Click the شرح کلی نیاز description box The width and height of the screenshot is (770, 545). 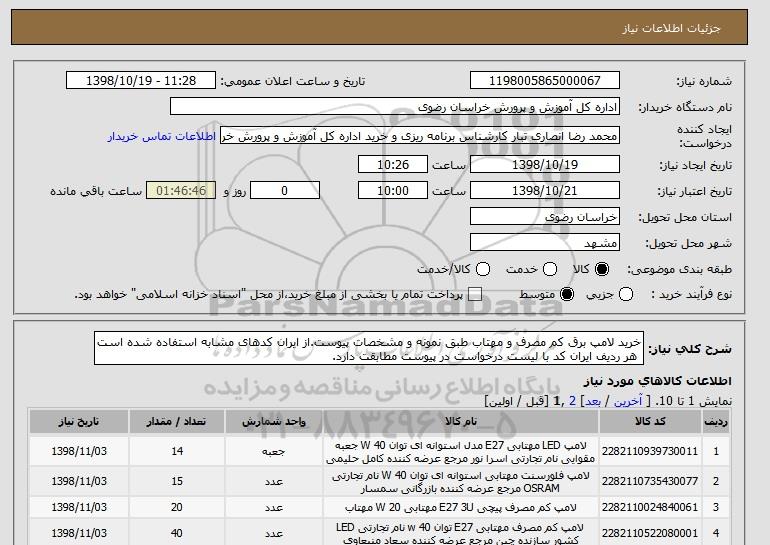pos(369,349)
